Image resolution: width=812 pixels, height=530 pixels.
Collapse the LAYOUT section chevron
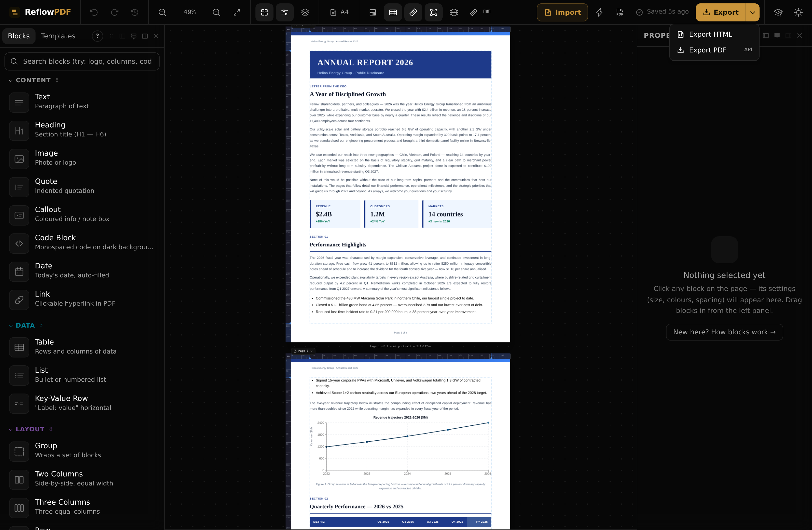coord(11,429)
